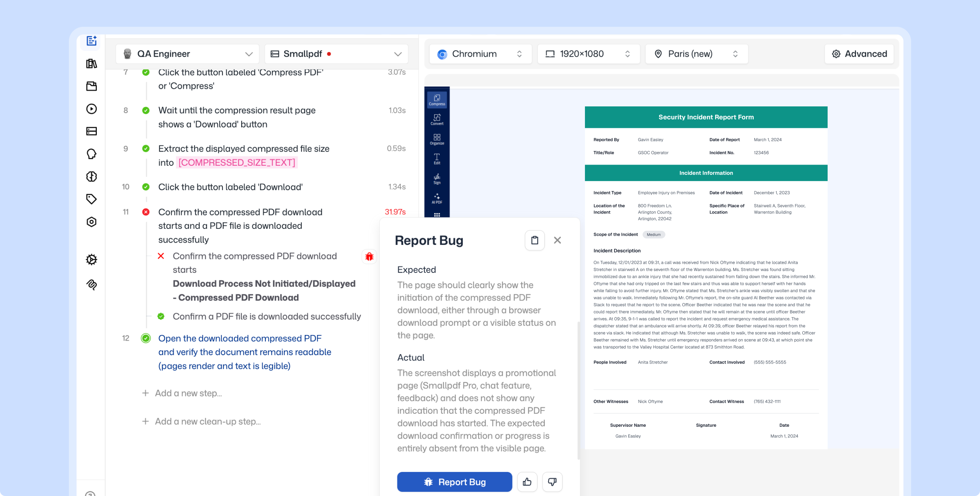980x496 pixels.
Task: Open the Paris (new) location selector
Action: pos(696,54)
